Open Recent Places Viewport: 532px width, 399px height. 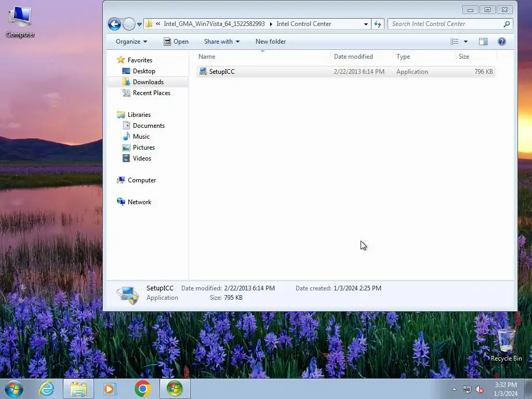[151, 92]
